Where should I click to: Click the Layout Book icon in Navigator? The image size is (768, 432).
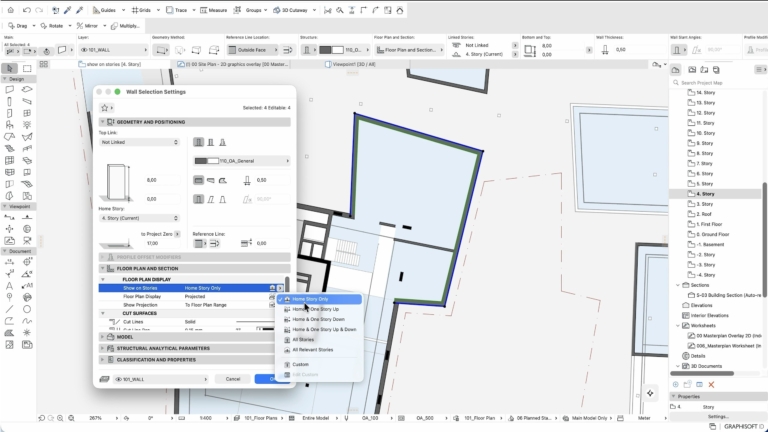coord(704,70)
